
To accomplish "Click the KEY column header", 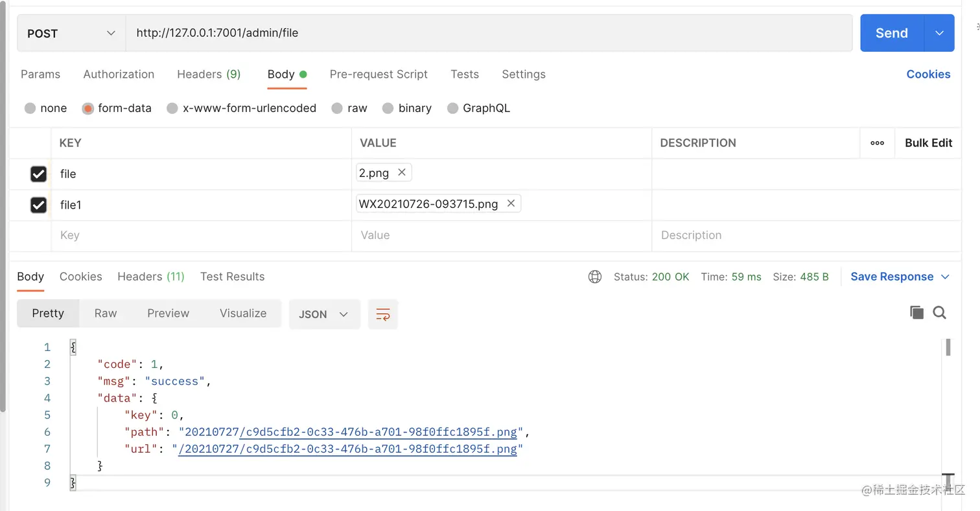I will point(71,143).
